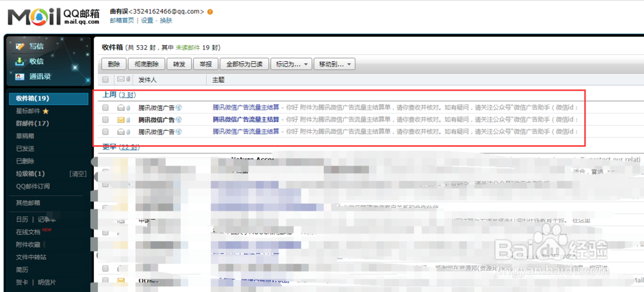Click the 转发 button
This screenshot has height=292, width=644.
(179, 64)
